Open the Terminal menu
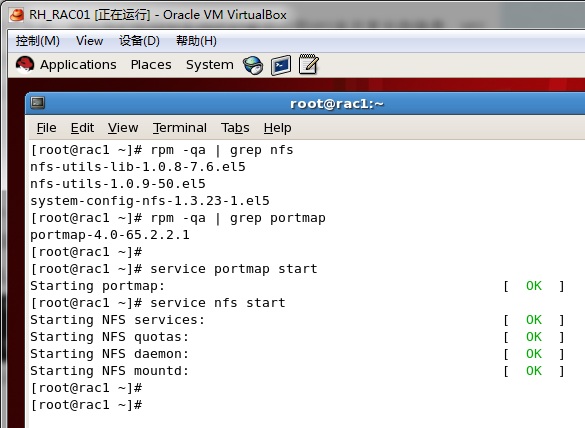Viewport: 585px width, 428px height. coord(180,128)
